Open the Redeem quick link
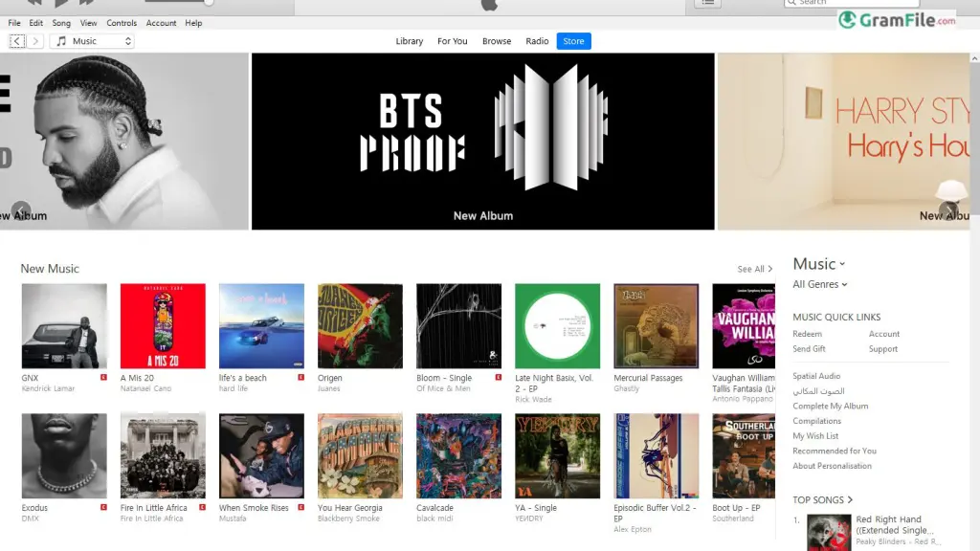Image resolution: width=980 pixels, height=551 pixels. [x=807, y=334]
